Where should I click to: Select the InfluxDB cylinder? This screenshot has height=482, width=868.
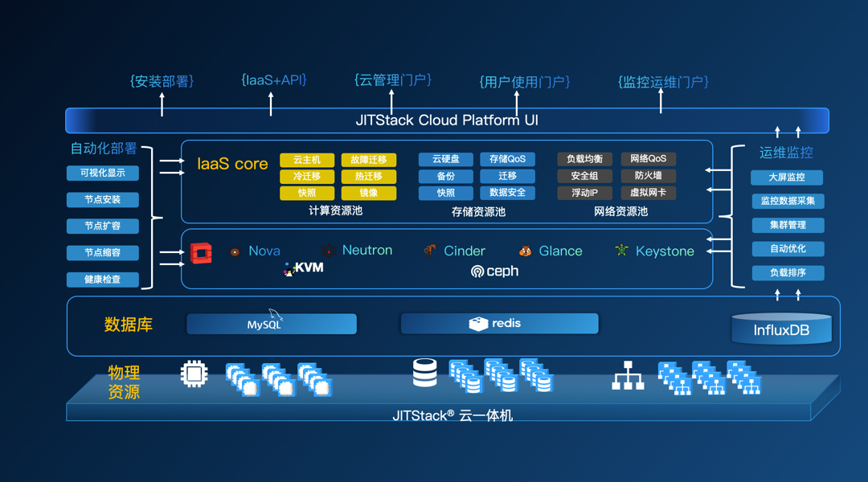pyautogui.click(x=782, y=329)
